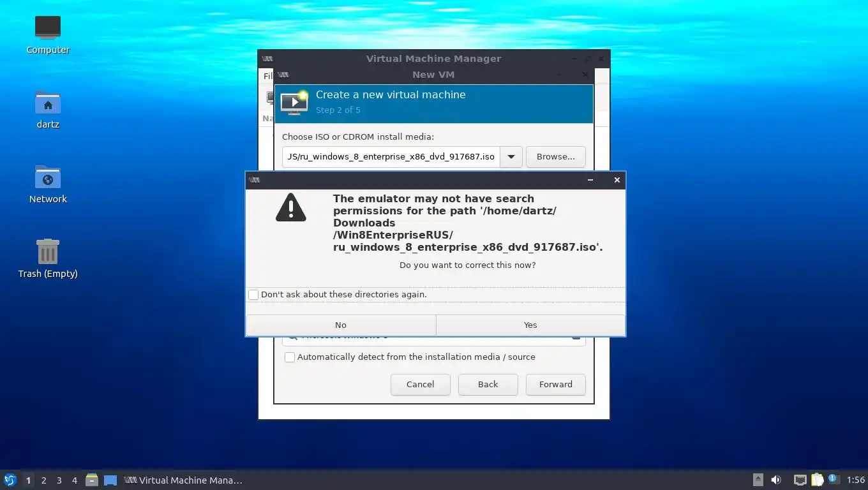This screenshot has width=868, height=490.
Task: Click the "Step 2 of 5" text
Action: 338,110
